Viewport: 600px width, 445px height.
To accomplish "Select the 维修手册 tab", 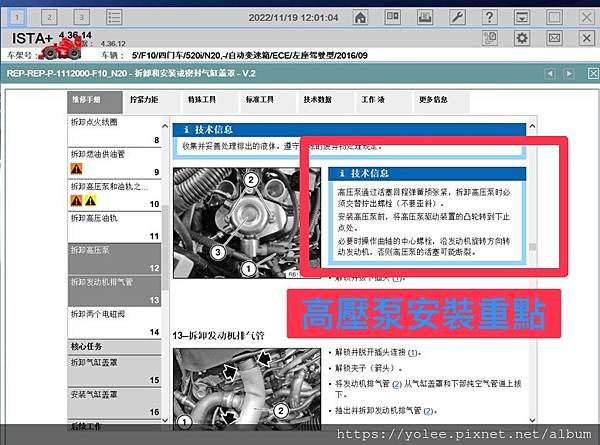I will (x=95, y=102).
